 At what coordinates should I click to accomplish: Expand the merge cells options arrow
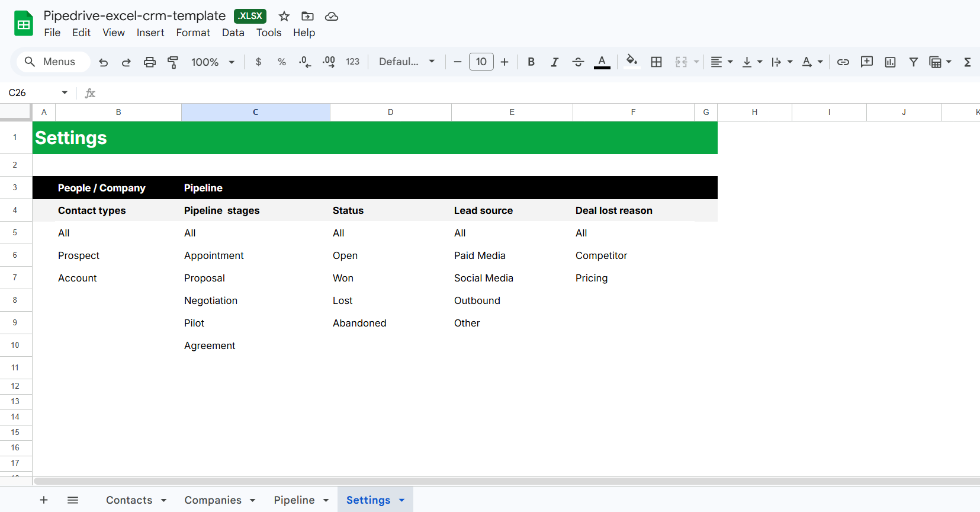pos(696,62)
